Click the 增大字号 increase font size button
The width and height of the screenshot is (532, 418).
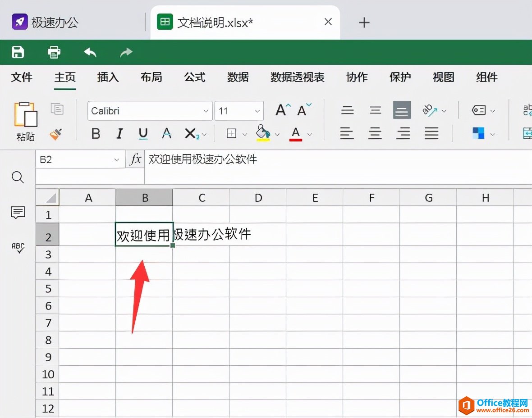point(281,109)
